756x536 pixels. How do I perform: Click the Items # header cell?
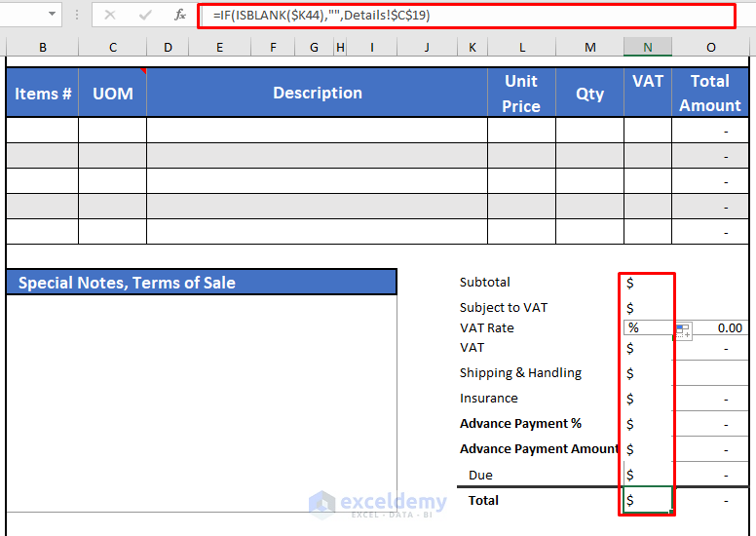coord(43,93)
